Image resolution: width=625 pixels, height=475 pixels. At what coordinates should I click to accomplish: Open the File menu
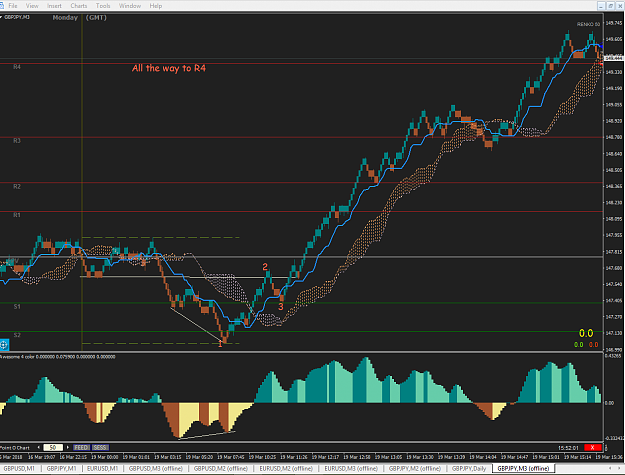tap(13, 6)
